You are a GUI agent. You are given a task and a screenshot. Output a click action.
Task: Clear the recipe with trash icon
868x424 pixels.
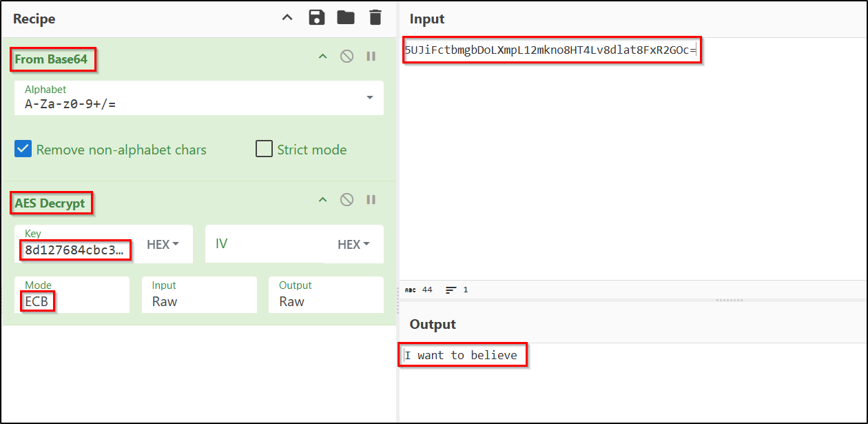375,18
